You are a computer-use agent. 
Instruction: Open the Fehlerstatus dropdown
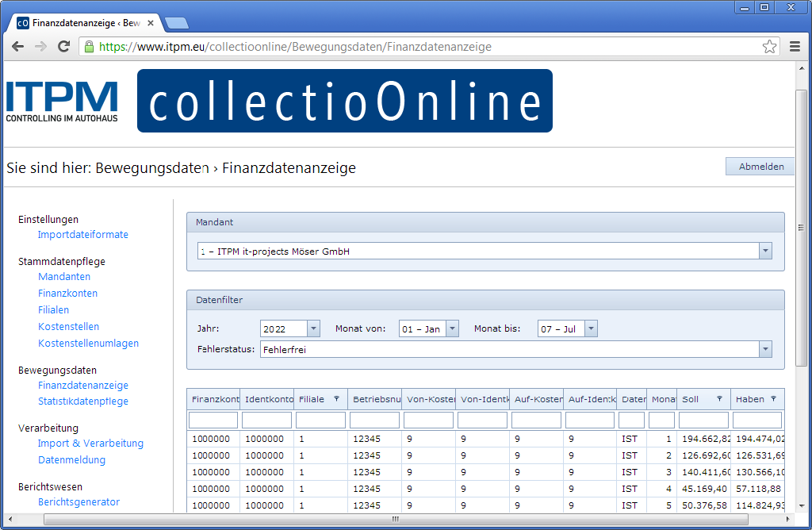pyautogui.click(x=765, y=349)
